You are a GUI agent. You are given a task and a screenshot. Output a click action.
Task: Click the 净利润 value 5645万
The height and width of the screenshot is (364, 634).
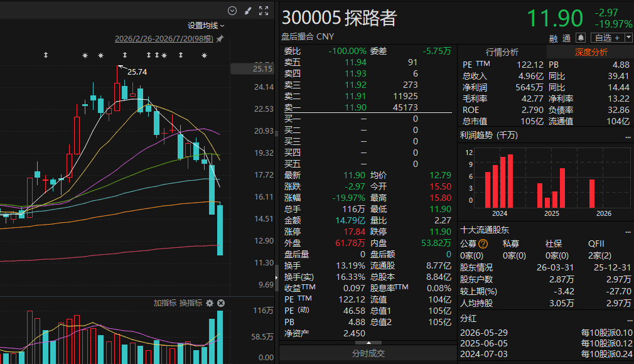click(529, 87)
